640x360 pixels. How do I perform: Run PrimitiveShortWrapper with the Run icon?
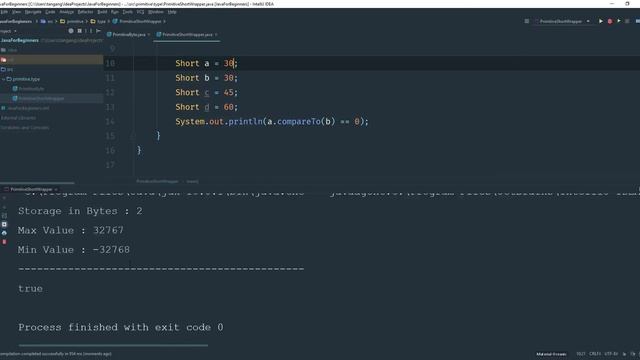pos(600,21)
